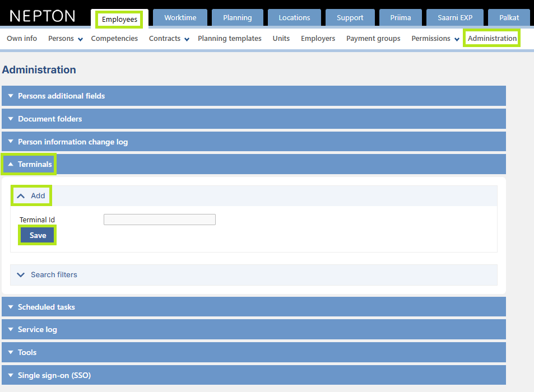
Task: Expand the Scheduled tasks section
Action: click(x=254, y=307)
